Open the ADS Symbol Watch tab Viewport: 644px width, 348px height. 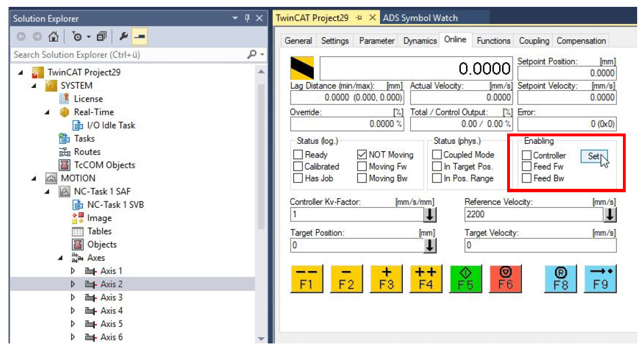[x=420, y=18]
